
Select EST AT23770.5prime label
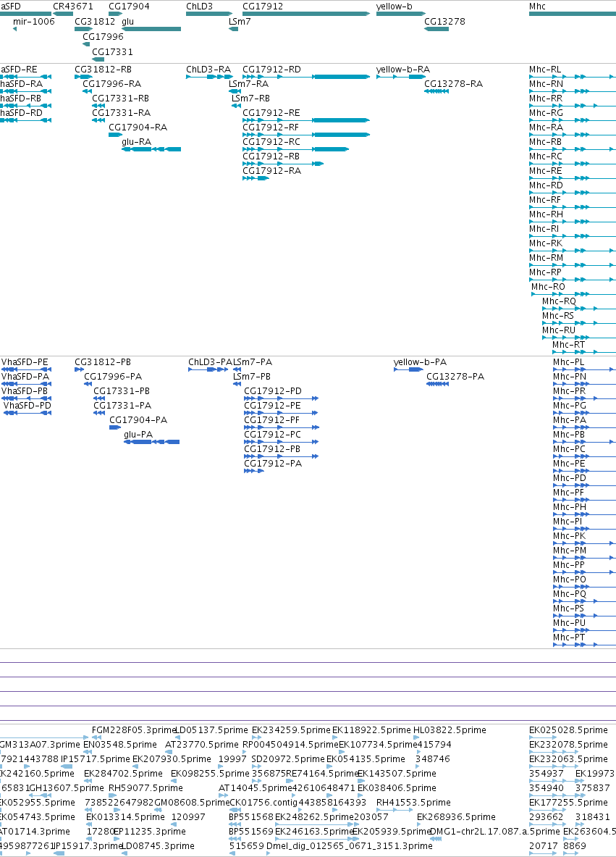pos(202,745)
